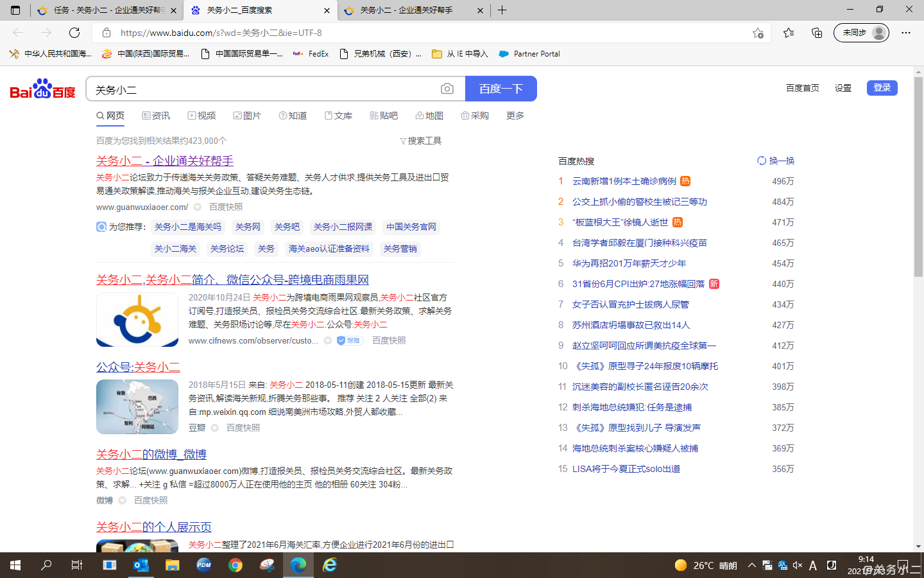This screenshot has width=924, height=578.
Task: Open a new tab with plus icon
Action: point(502,10)
